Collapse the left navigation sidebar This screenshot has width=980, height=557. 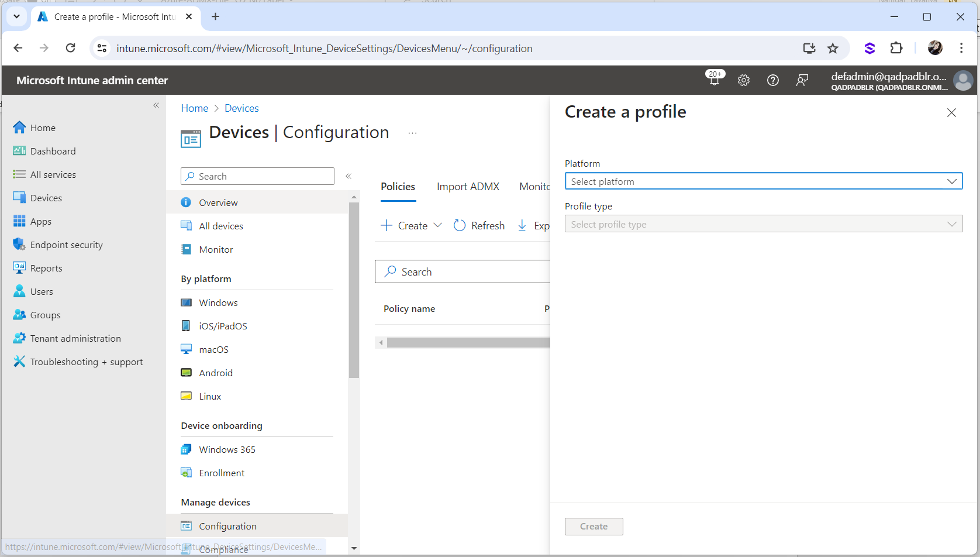coord(156,105)
